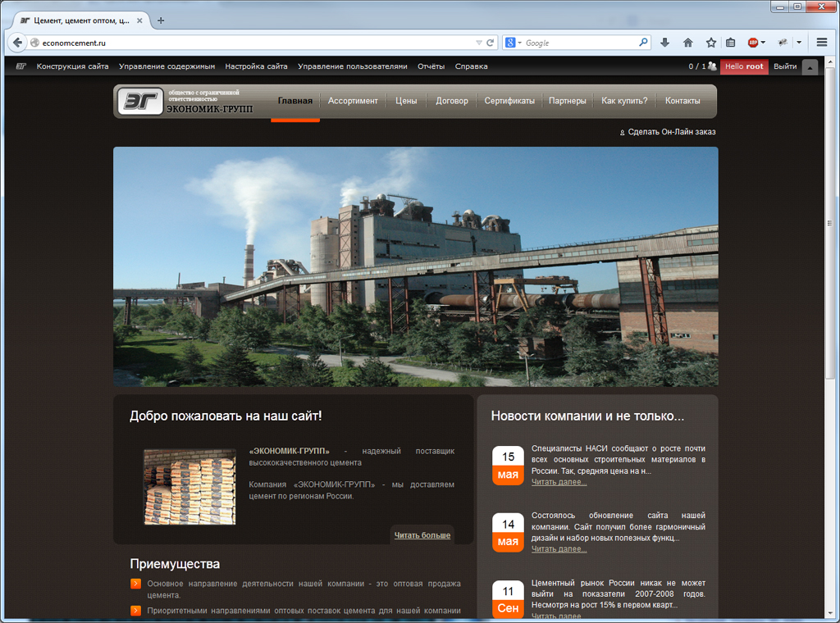The width and height of the screenshot is (840, 623).
Task: Click the browser back arrow button
Action: click(17, 43)
